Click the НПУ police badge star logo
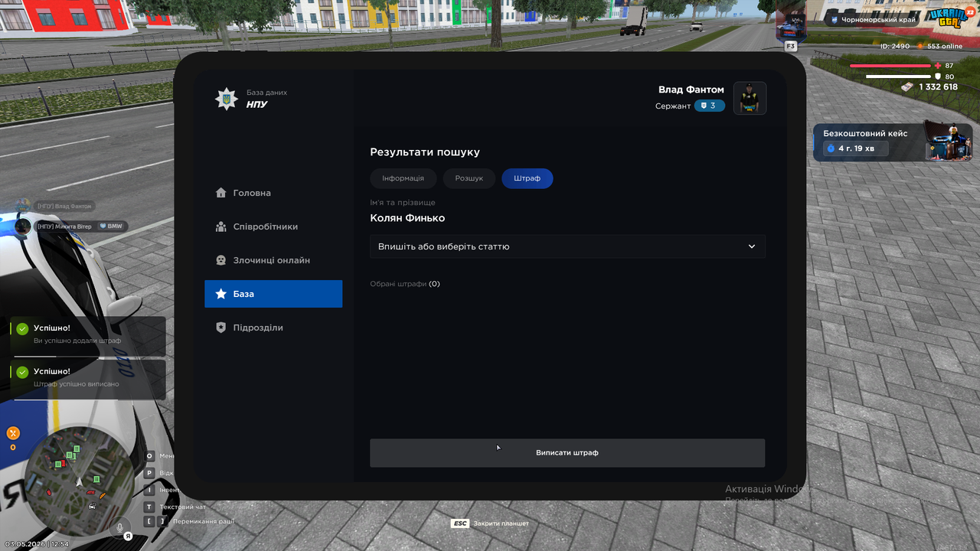 coord(227,99)
